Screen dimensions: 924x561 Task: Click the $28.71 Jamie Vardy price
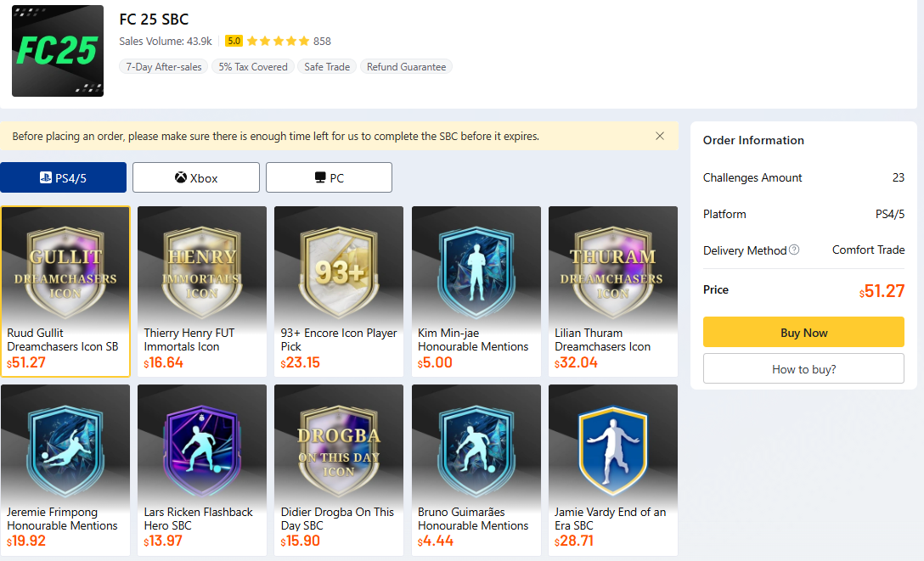point(574,541)
